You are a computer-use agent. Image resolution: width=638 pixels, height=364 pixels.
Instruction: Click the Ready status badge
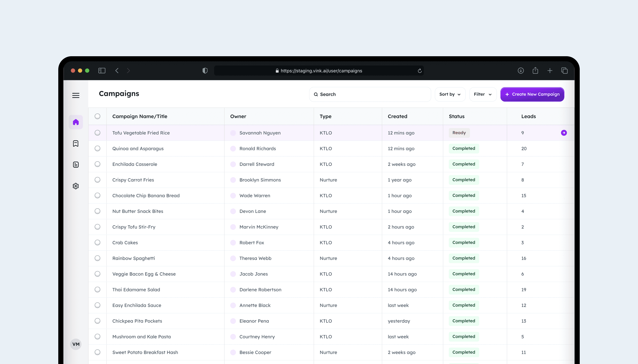click(459, 133)
